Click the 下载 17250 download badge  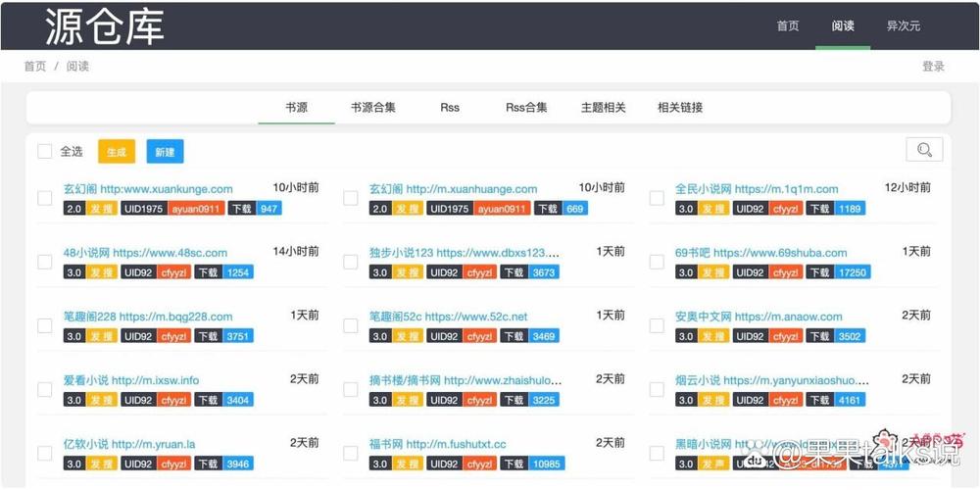coord(838,272)
